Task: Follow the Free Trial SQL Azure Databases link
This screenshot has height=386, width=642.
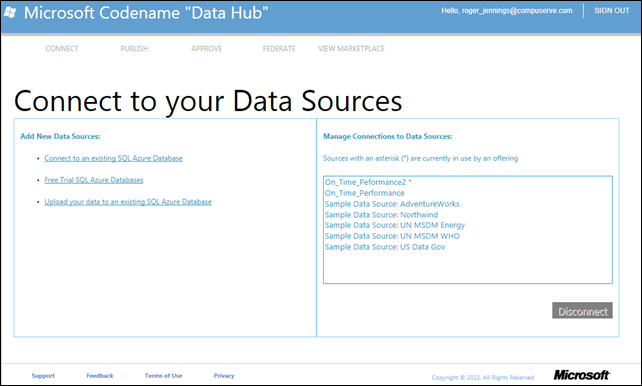Action: 94,180
